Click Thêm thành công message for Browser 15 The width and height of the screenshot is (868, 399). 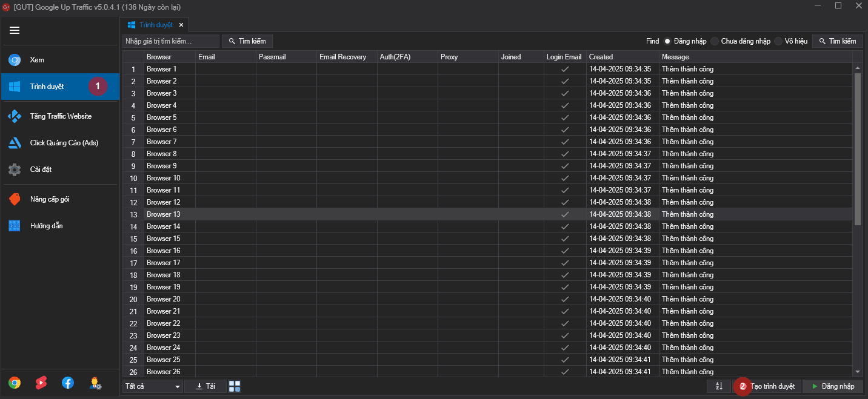pyautogui.click(x=687, y=239)
